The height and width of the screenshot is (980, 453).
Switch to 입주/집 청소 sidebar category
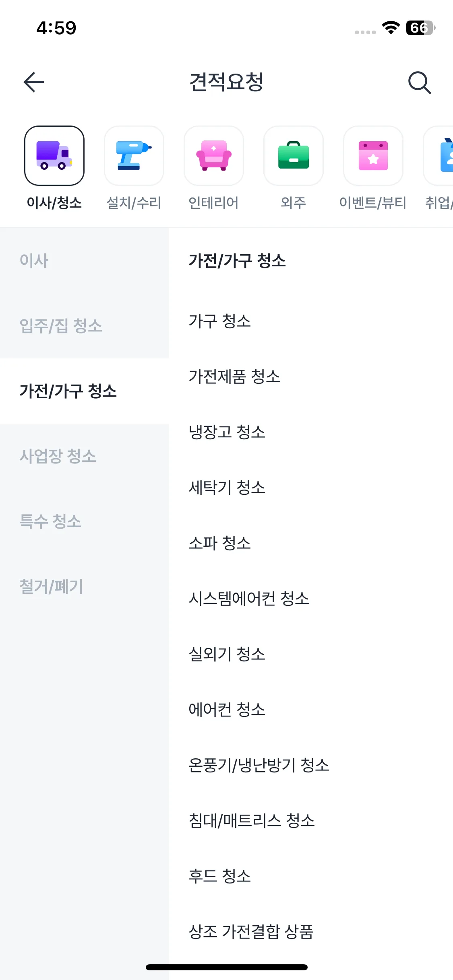(61, 326)
